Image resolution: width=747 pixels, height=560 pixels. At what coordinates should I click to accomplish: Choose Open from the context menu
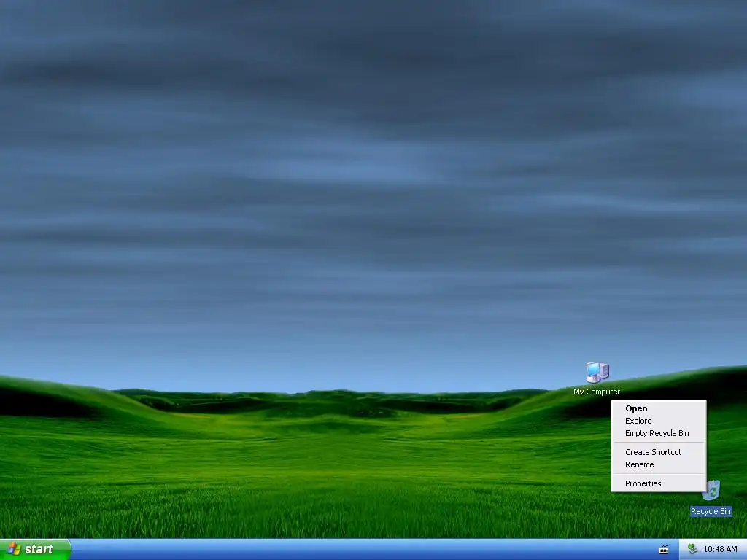[659, 408]
